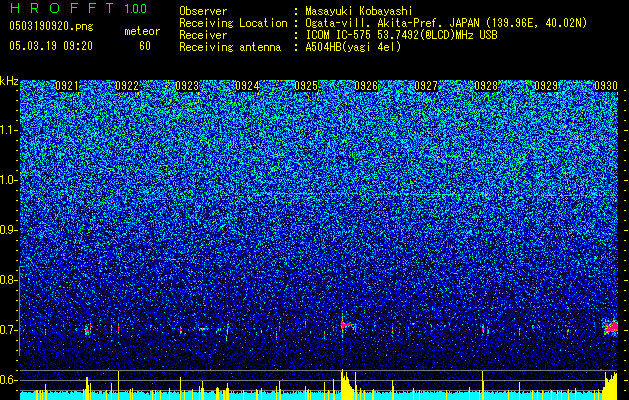Image resolution: width=629 pixels, height=400 pixels.
Task: Click the 0928 time marker
Action: pos(486,86)
